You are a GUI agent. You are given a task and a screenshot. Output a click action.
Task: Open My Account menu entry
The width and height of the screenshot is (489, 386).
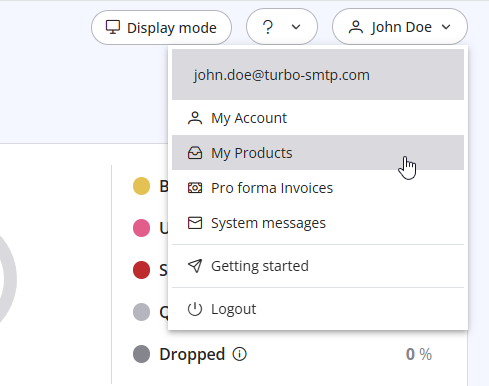[318, 118]
